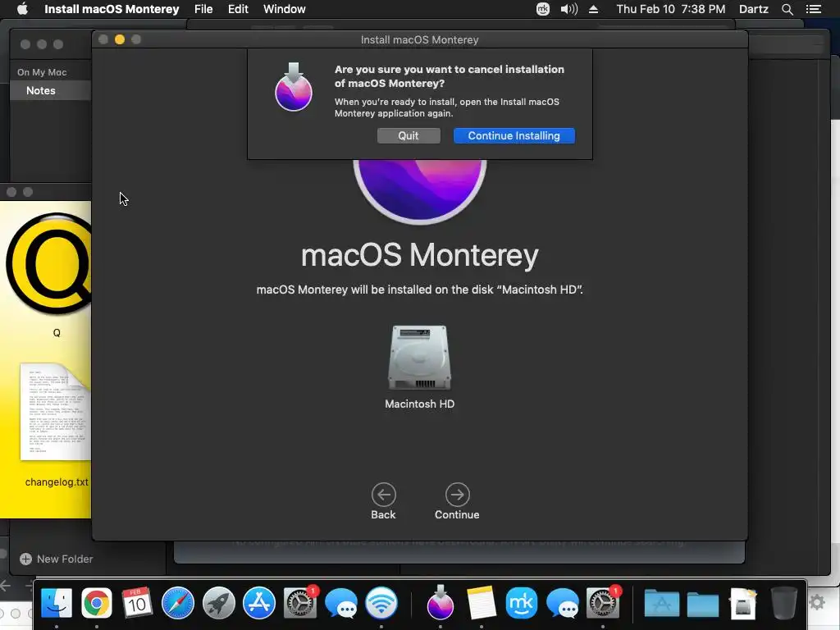Open Notes from the Dock
Image resolution: width=840 pixels, height=630 pixels.
[x=481, y=603]
